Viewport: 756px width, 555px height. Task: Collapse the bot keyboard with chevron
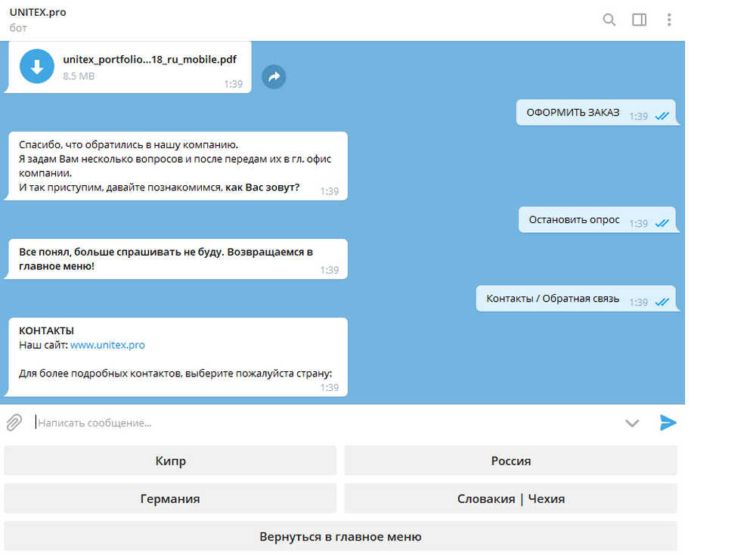pyautogui.click(x=632, y=423)
